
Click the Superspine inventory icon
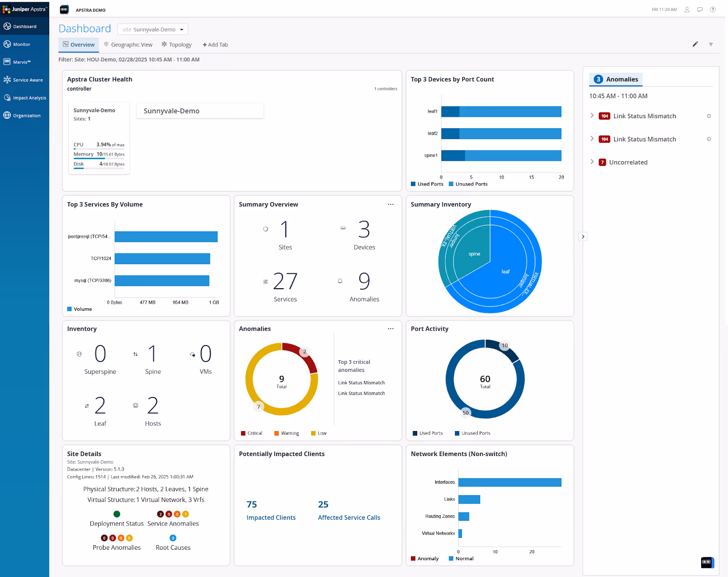[x=79, y=354]
